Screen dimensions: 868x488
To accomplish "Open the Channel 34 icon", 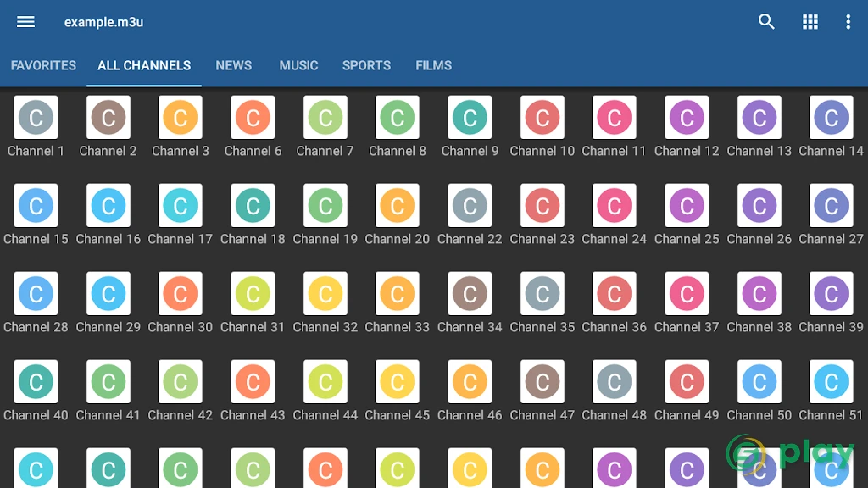I will point(470,293).
